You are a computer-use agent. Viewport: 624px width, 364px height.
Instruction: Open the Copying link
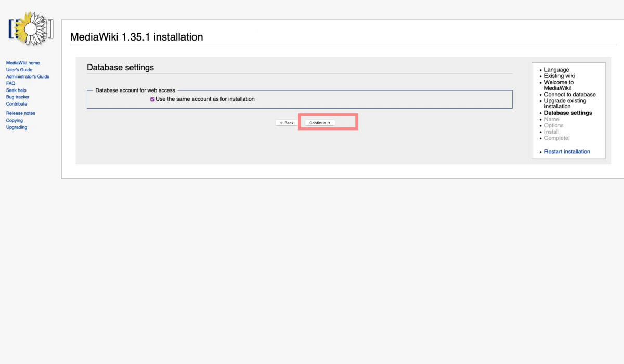(15, 121)
